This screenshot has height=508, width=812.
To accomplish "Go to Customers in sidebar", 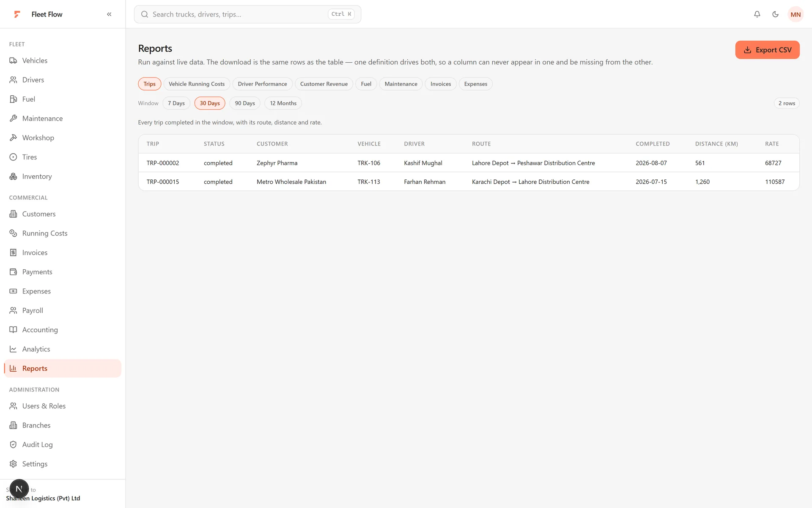I will point(39,214).
